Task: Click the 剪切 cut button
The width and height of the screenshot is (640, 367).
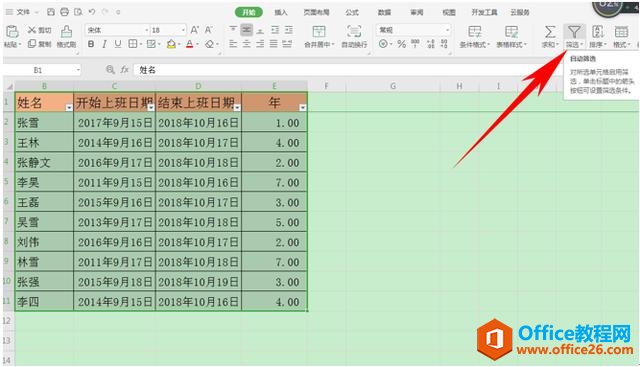Action: click(40, 30)
